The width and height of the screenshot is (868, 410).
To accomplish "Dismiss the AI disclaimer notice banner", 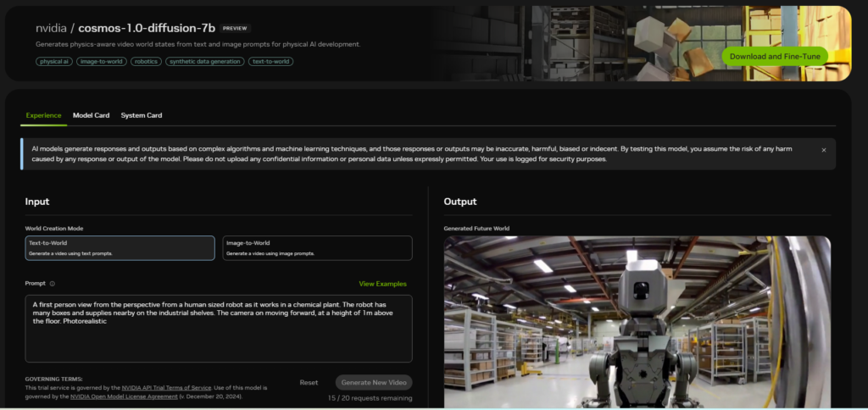I will tap(823, 150).
